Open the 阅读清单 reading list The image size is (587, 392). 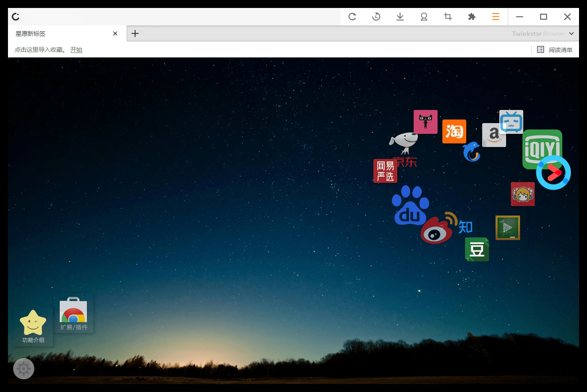click(x=555, y=50)
